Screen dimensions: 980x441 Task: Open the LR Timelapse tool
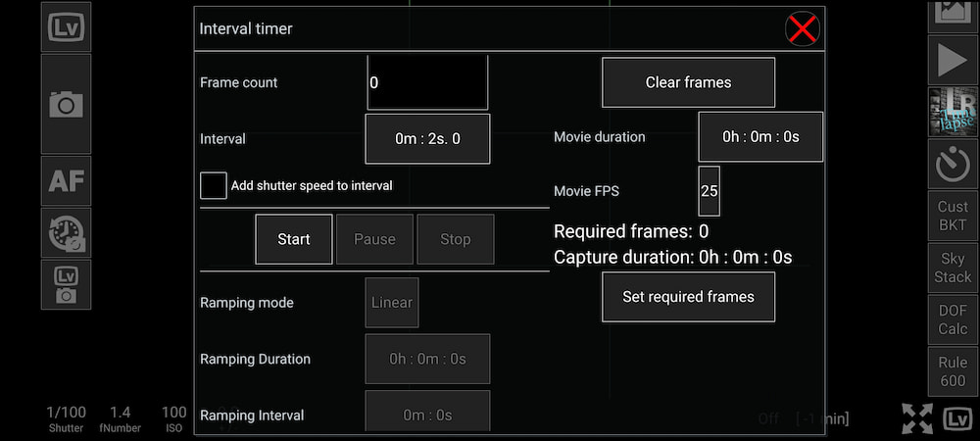[x=952, y=112]
